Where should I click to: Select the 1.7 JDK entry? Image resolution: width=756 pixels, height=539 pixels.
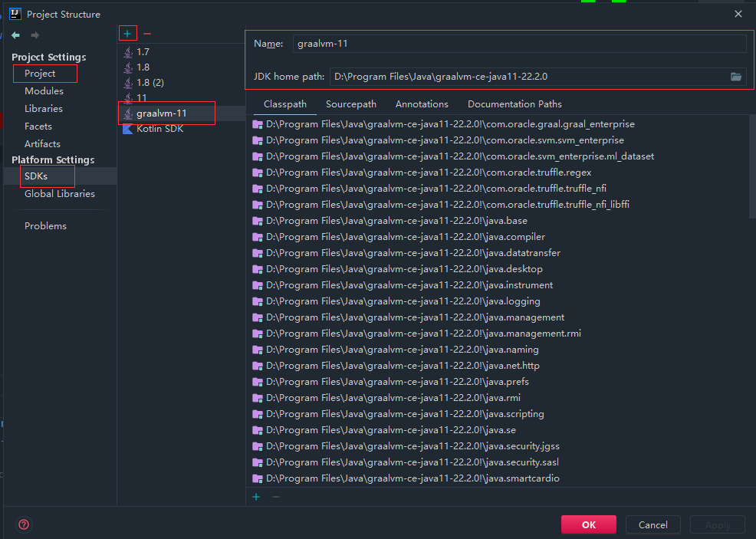click(181, 51)
